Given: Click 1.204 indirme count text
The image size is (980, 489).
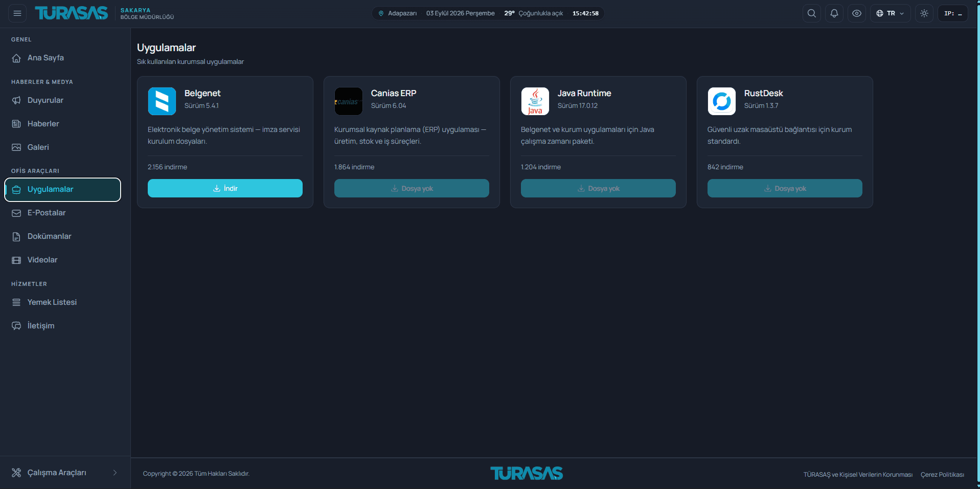Looking at the screenshot, I should coord(541,167).
